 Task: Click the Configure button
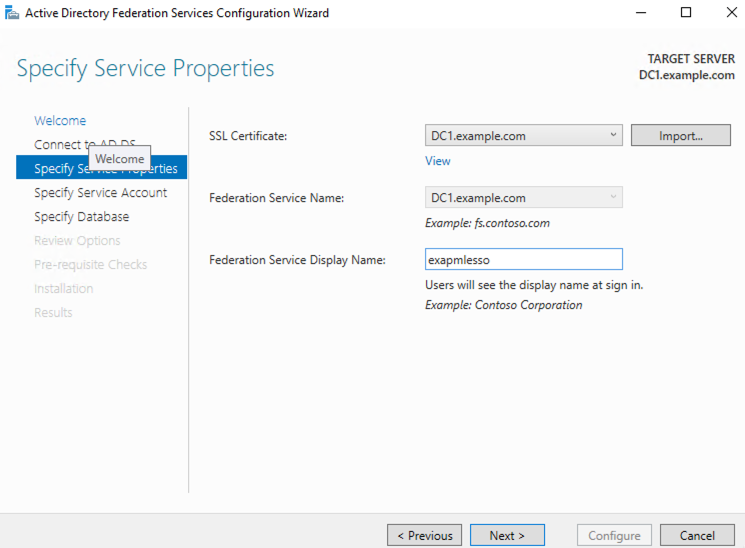[614, 535]
